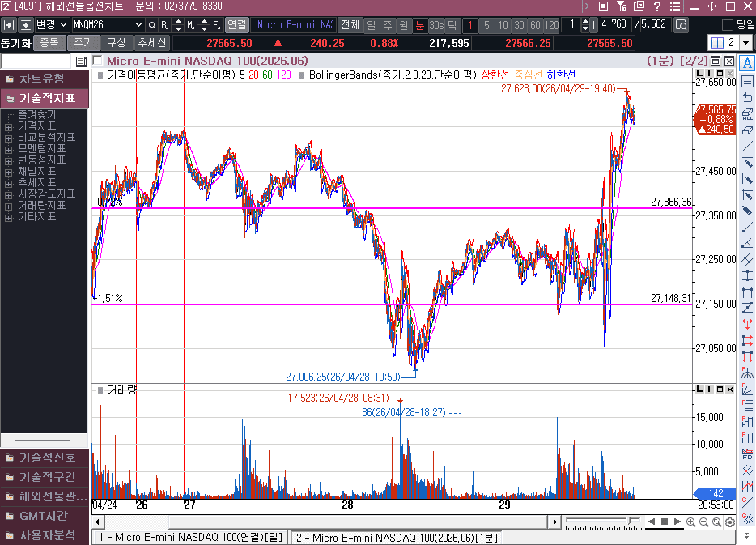Expand more drawing tools double chevron
756x545 pixels.
747,534
